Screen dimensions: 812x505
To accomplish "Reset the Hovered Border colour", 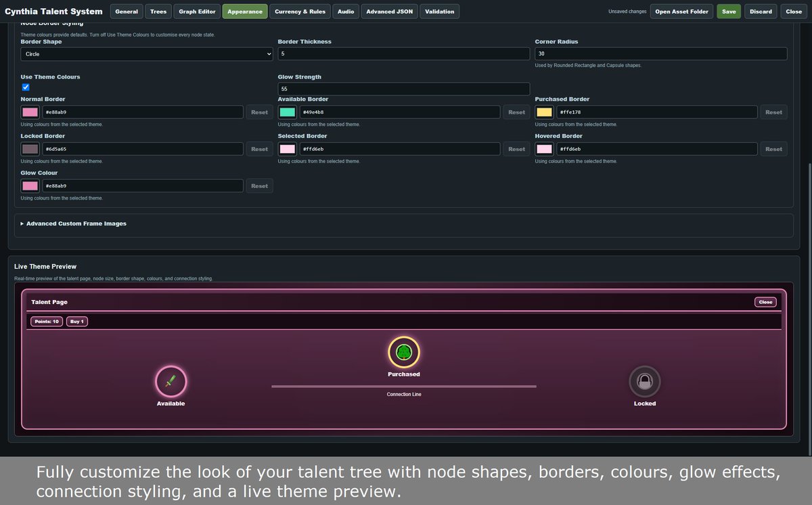I will pyautogui.click(x=774, y=149).
